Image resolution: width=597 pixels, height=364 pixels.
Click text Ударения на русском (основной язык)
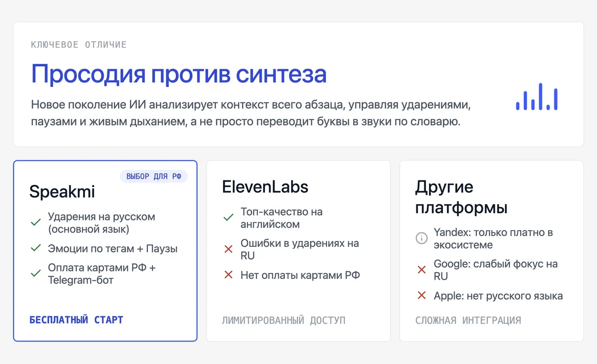click(x=101, y=223)
